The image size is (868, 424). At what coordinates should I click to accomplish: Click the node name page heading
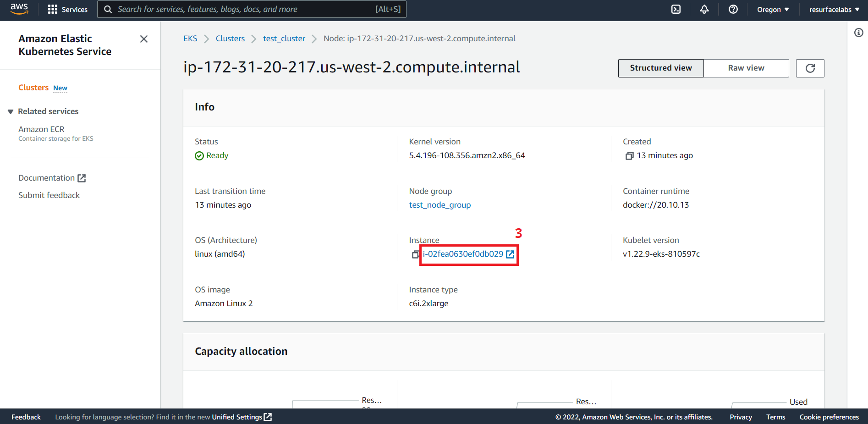(352, 67)
